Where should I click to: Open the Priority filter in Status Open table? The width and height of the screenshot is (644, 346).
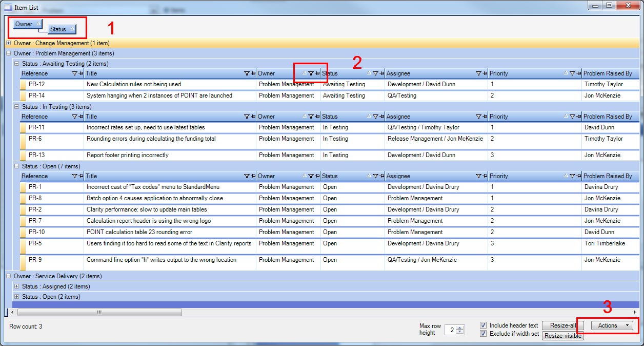point(572,177)
